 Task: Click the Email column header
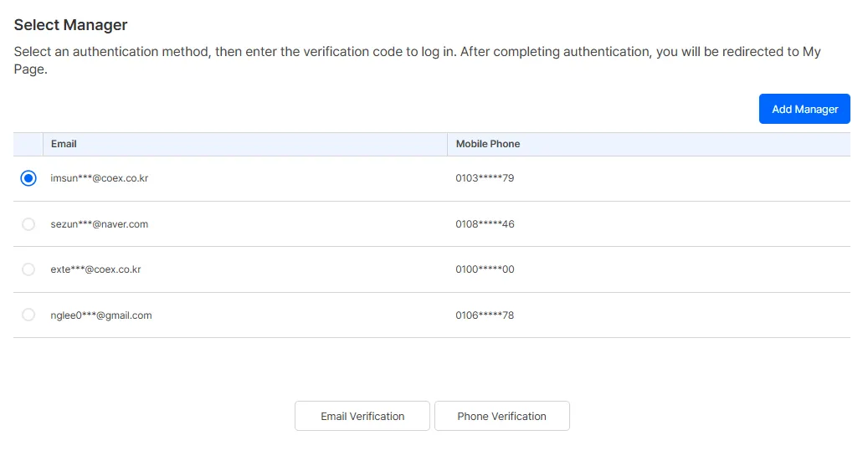coord(64,144)
